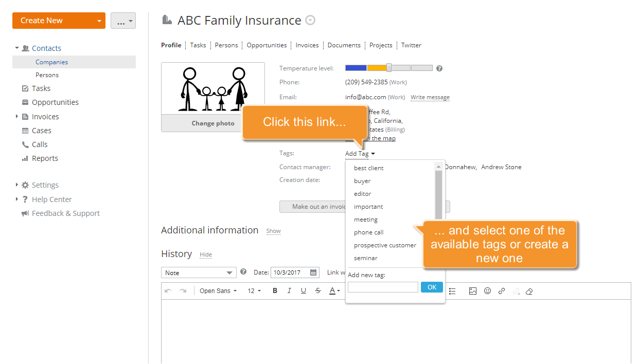Click the Write message link
The height and width of the screenshot is (364, 638).
click(430, 97)
